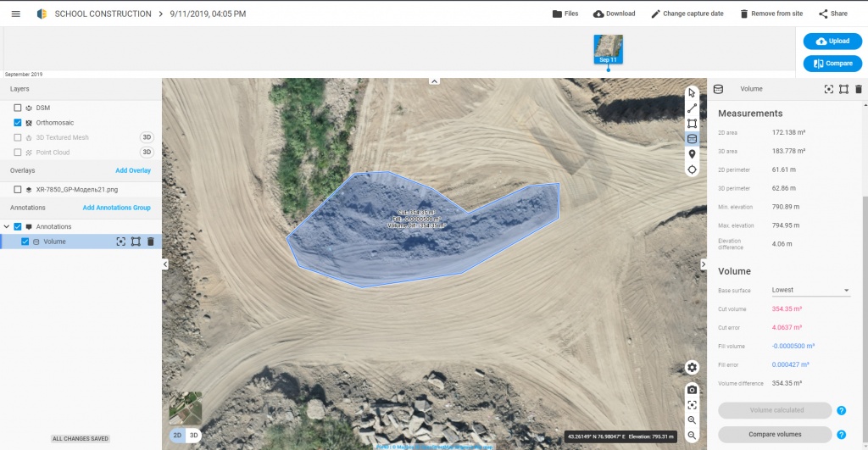This screenshot has height=450, width=868.
Task: Collapse the Annotations group tree
Action: tap(8, 226)
